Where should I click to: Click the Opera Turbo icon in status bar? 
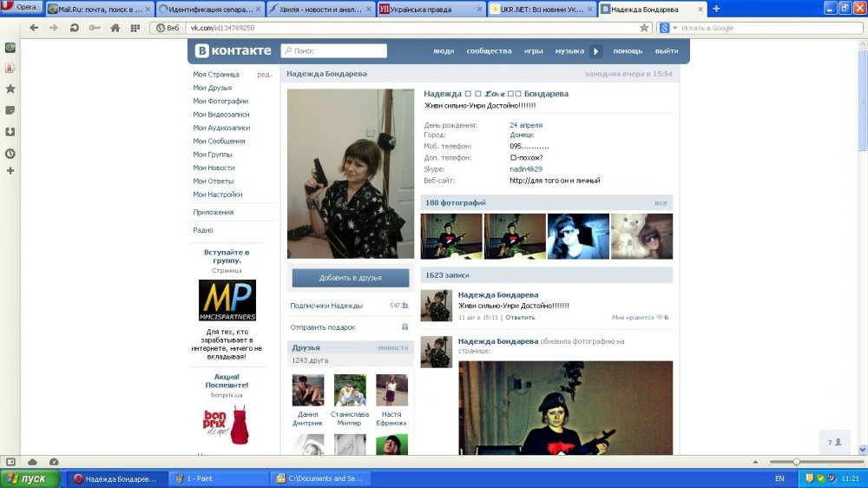coord(54,461)
